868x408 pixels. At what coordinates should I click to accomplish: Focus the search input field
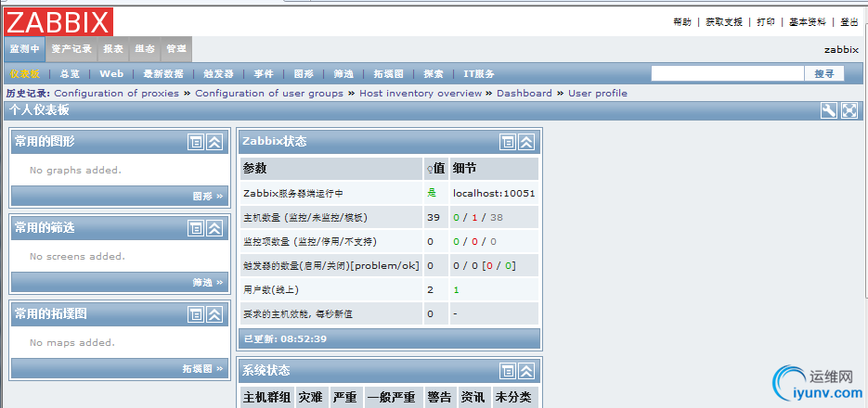coord(728,73)
